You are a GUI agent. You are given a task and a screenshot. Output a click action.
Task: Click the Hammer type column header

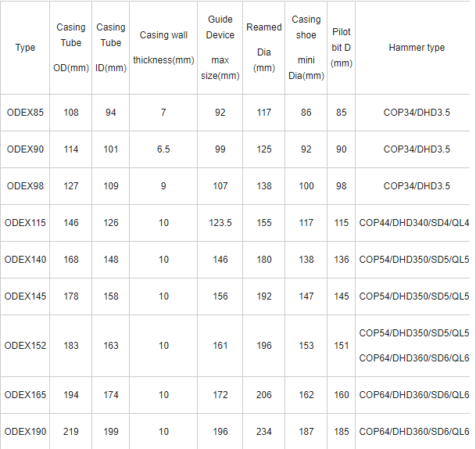tap(416, 48)
